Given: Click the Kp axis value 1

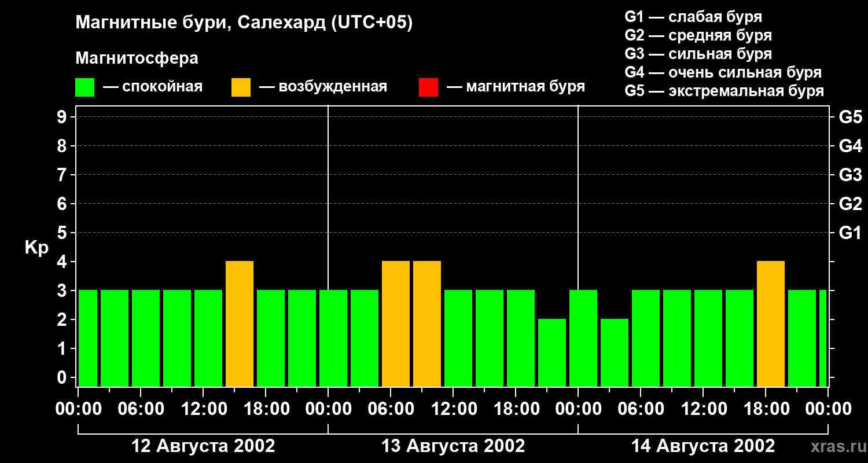Looking at the screenshot, I should [x=63, y=348].
